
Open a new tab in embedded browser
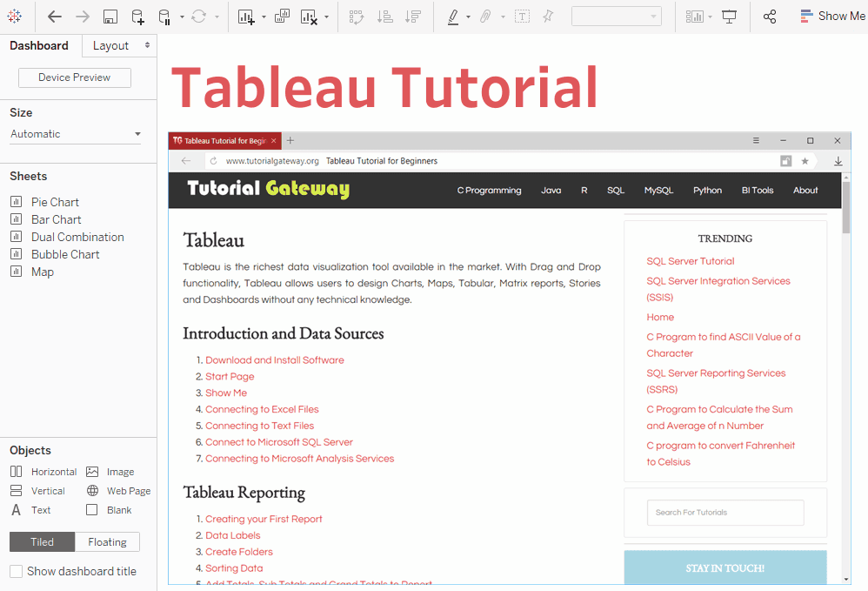tap(290, 141)
